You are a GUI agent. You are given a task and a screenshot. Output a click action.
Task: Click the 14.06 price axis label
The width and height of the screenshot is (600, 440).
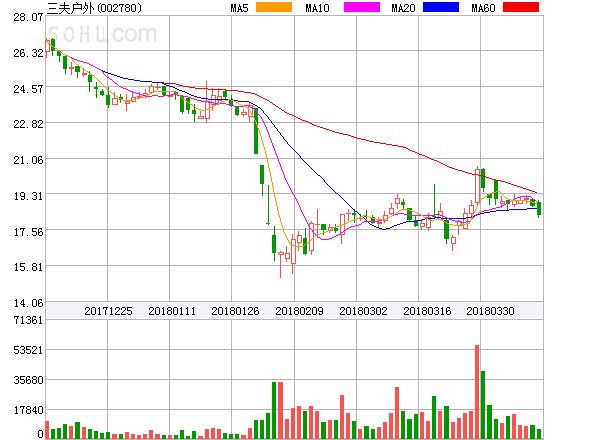pos(28,303)
